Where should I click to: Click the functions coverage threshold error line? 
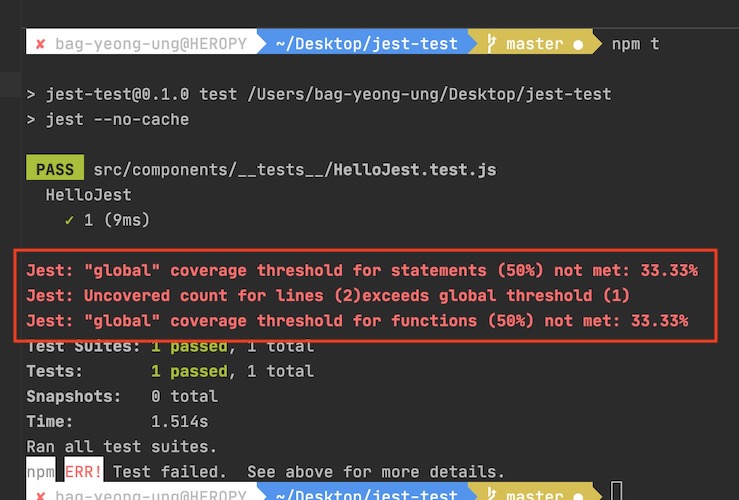357,321
